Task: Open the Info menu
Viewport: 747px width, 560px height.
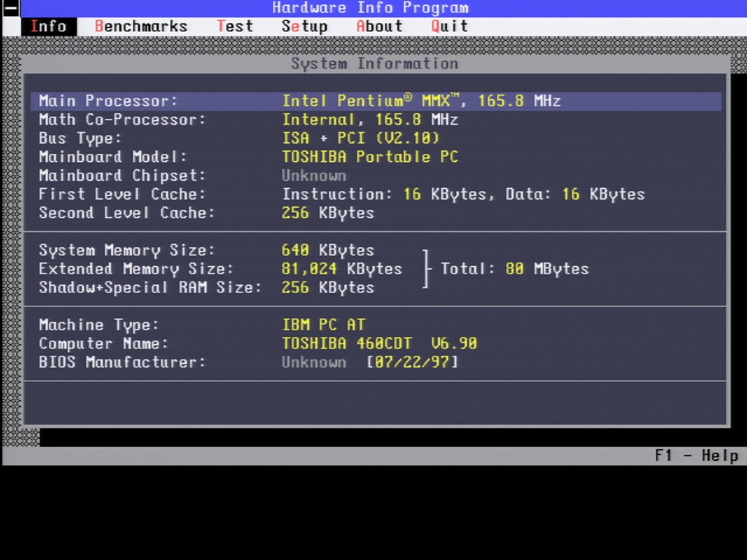Action: tap(49, 26)
